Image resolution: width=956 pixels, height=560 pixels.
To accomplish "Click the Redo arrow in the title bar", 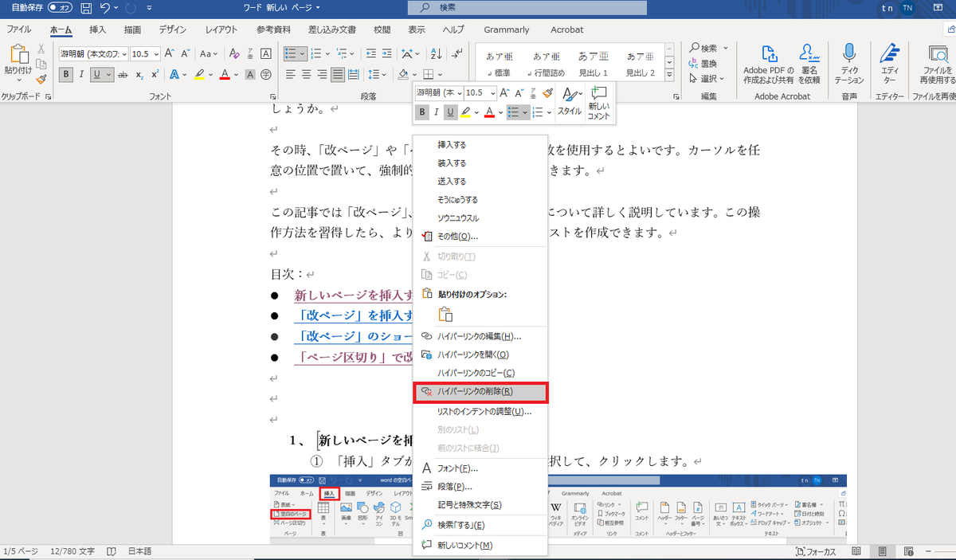I will pyautogui.click(x=131, y=8).
